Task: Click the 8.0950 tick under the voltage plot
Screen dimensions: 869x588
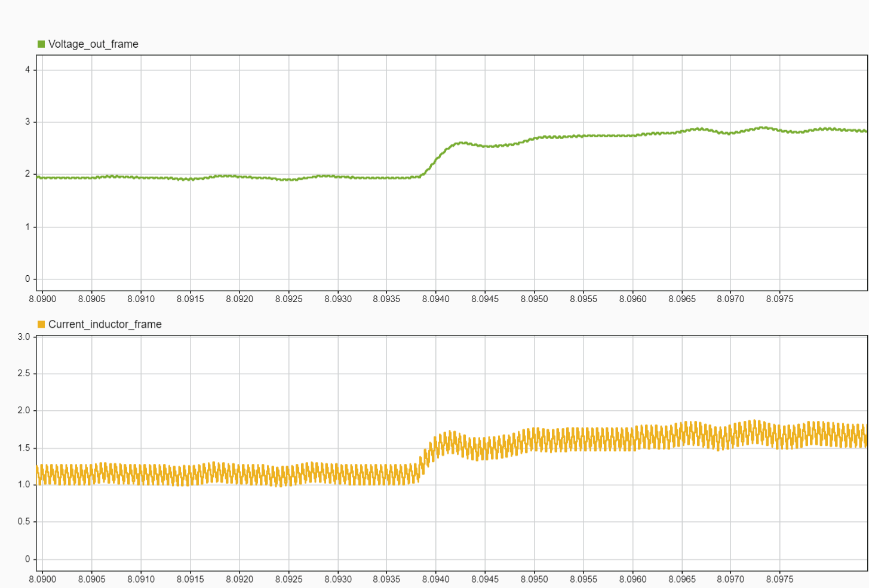Action: (534, 299)
